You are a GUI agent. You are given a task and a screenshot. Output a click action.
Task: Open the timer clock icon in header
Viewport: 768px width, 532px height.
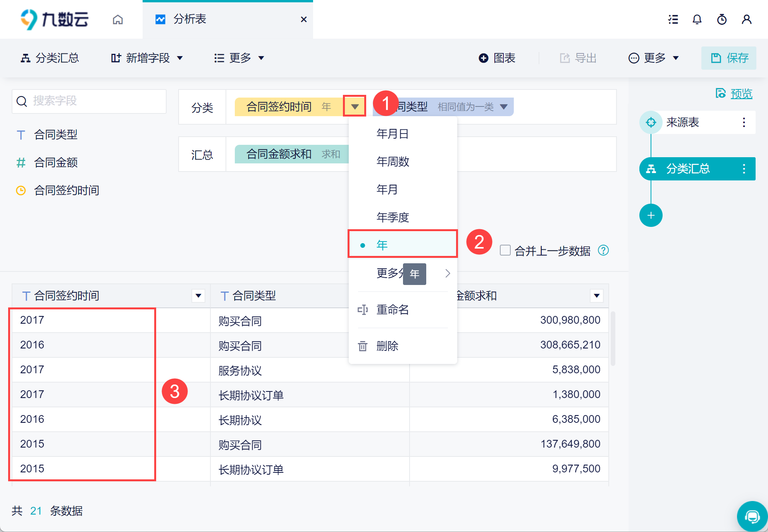click(x=722, y=19)
